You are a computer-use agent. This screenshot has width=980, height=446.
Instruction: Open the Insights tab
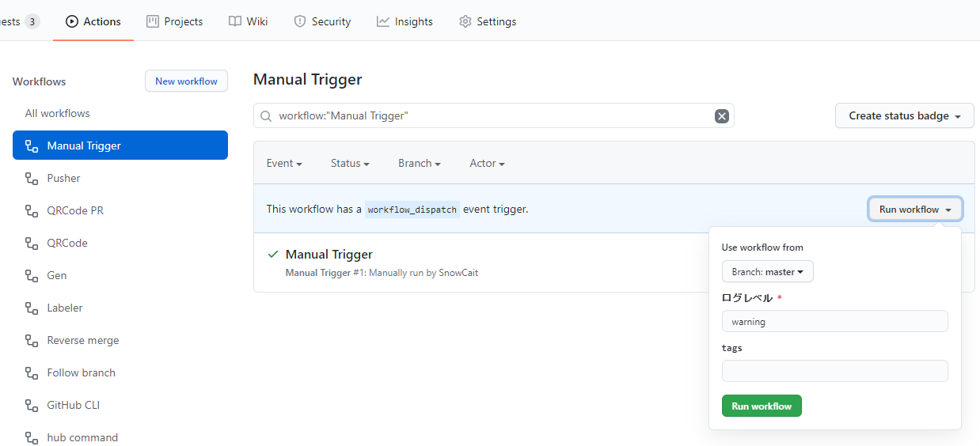coord(405,21)
